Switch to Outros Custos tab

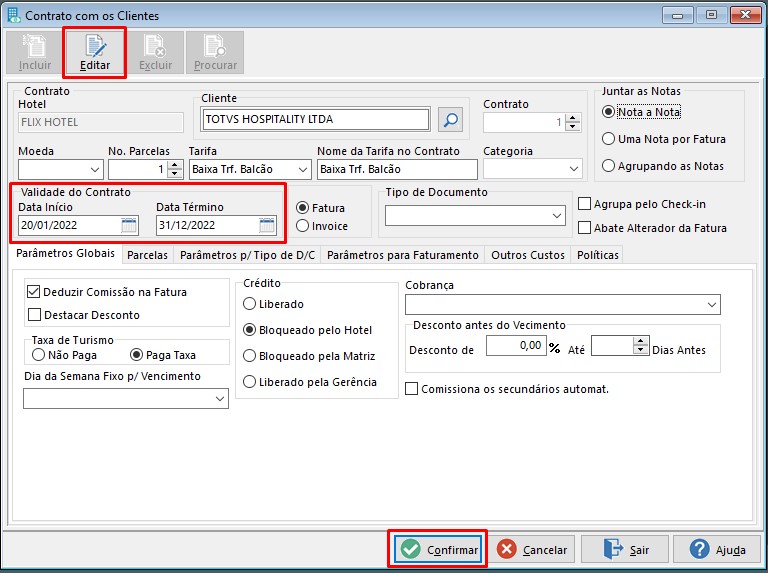(x=528, y=255)
